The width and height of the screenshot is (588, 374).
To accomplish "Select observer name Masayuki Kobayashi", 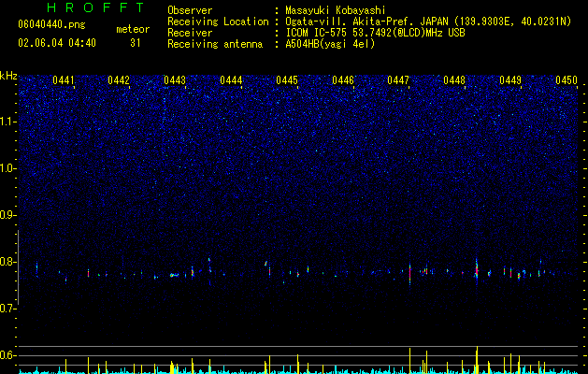I will [336, 10].
